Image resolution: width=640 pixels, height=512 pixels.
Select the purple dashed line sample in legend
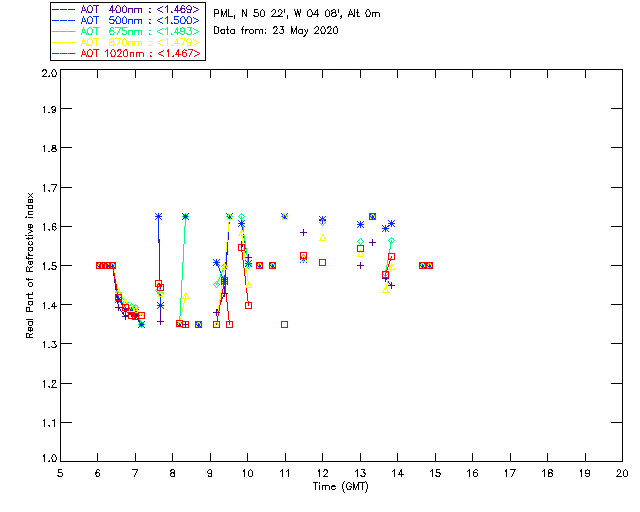64,9
